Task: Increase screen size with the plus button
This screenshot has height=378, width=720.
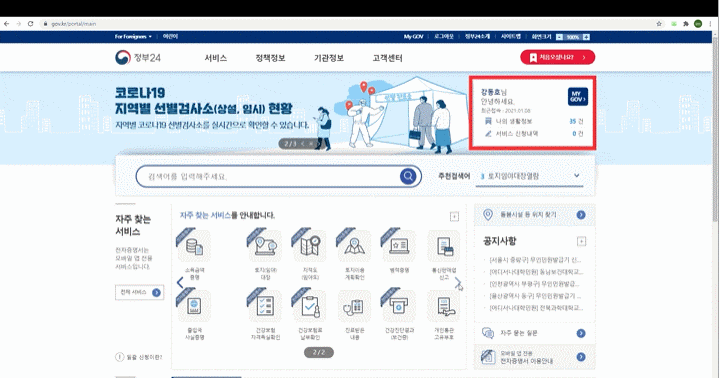Action: point(586,37)
